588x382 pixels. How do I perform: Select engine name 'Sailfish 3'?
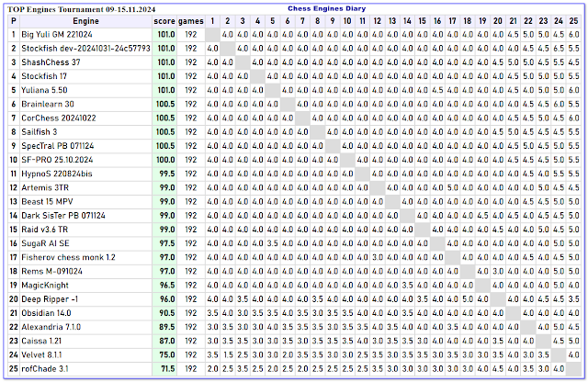39,131
